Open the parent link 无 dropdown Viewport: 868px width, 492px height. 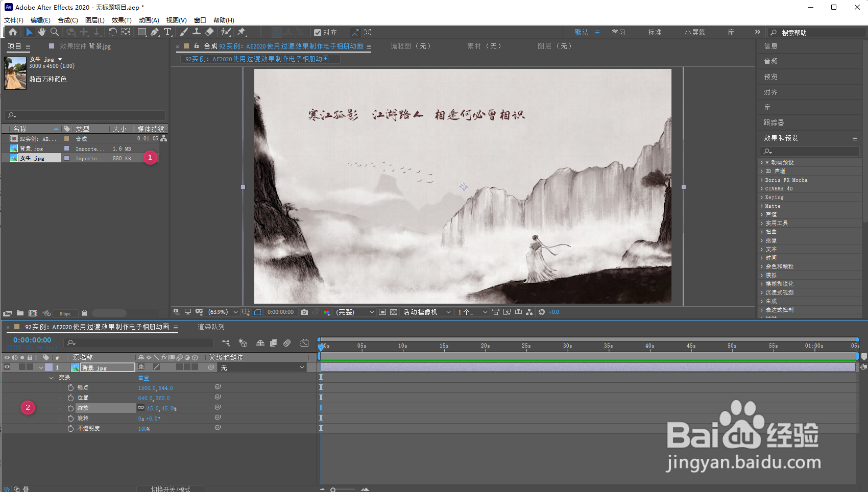pos(262,367)
